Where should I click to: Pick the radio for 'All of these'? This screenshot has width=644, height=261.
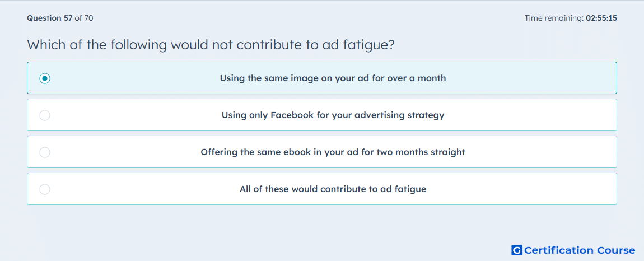(45, 189)
